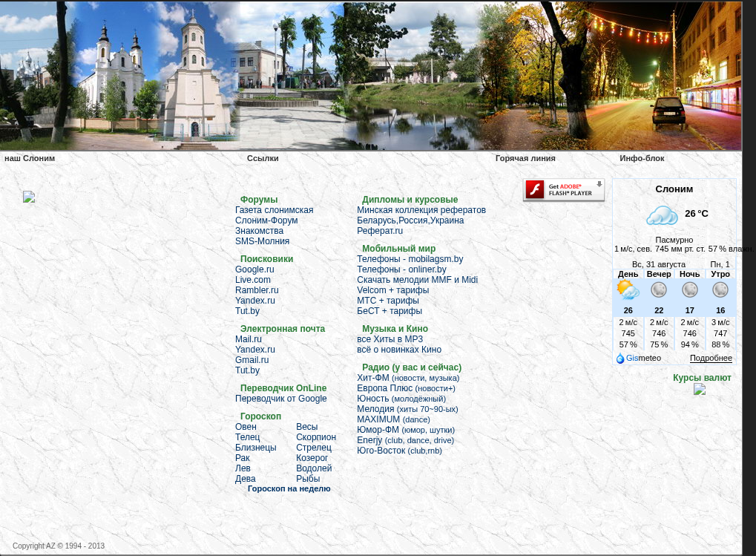This screenshot has height=556, width=756.
Task: Click the Get Adobe Flash Player badge
Action: pyautogui.click(x=564, y=190)
